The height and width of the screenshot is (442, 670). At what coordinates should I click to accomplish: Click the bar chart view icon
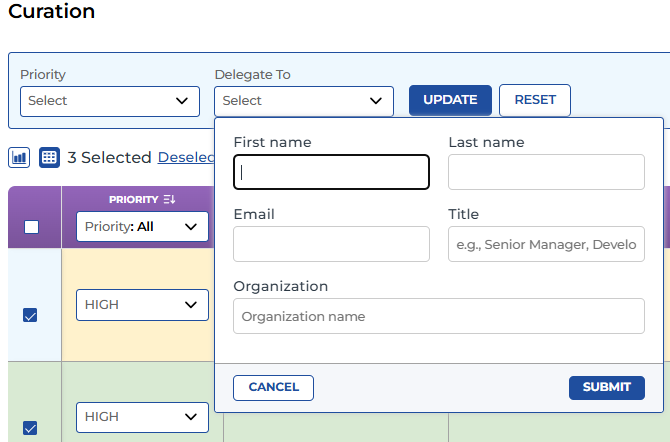pos(19,157)
